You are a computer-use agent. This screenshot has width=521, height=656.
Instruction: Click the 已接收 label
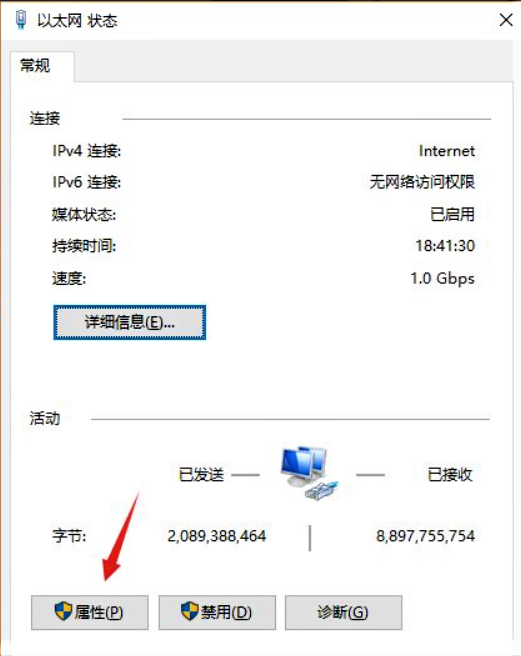(x=450, y=475)
